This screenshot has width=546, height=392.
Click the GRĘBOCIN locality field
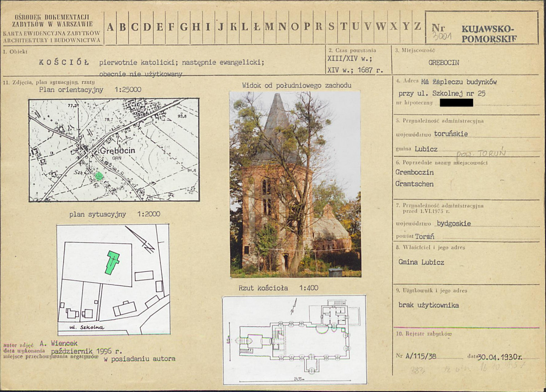point(444,62)
